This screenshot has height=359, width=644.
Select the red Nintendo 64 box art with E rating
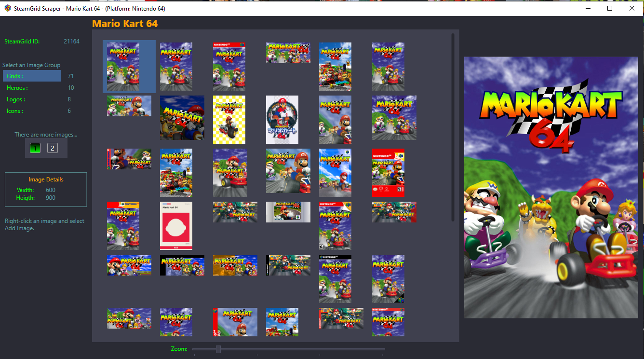pos(388,173)
